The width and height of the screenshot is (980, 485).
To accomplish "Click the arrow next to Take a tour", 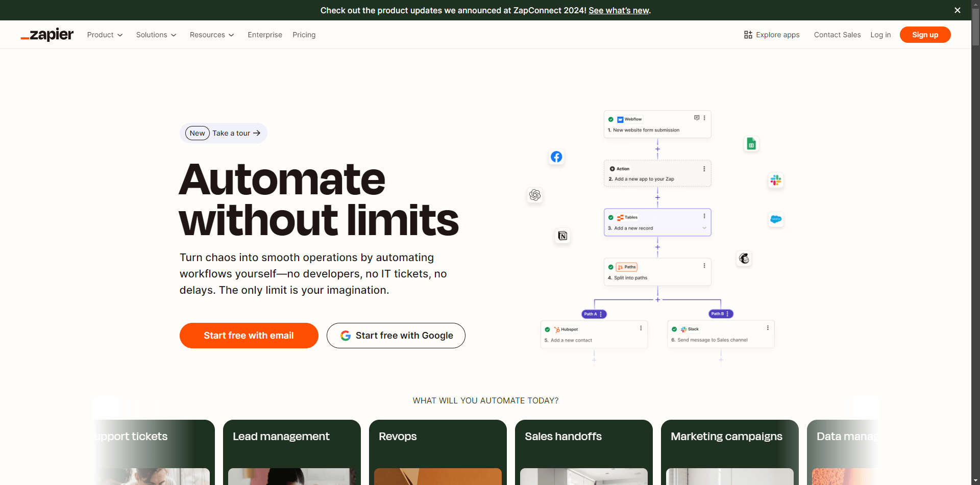I will tap(257, 133).
